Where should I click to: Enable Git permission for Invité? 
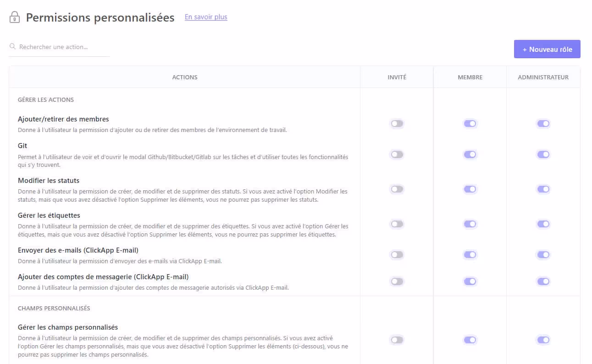[397, 154]
